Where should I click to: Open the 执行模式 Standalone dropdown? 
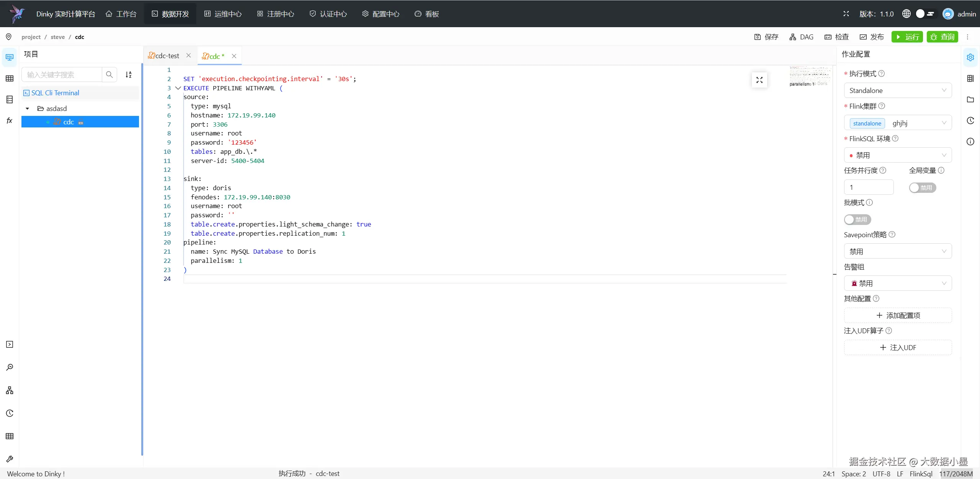[897, 91]
